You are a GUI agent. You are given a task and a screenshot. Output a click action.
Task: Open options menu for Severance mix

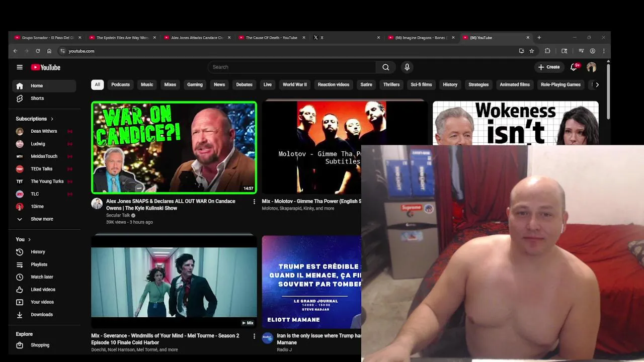coord(254,336)
